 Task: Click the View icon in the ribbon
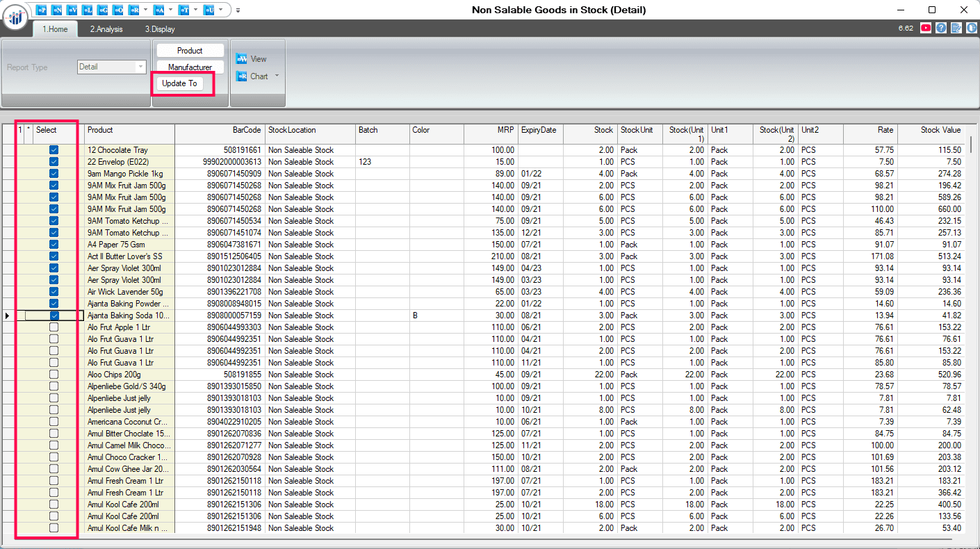point(242,59)
